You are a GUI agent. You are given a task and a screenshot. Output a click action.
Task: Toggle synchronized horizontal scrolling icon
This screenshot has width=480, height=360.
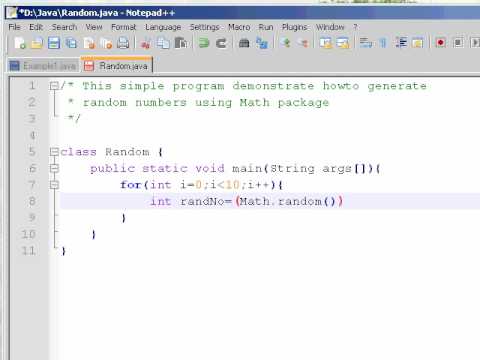[x=343, y=43]
